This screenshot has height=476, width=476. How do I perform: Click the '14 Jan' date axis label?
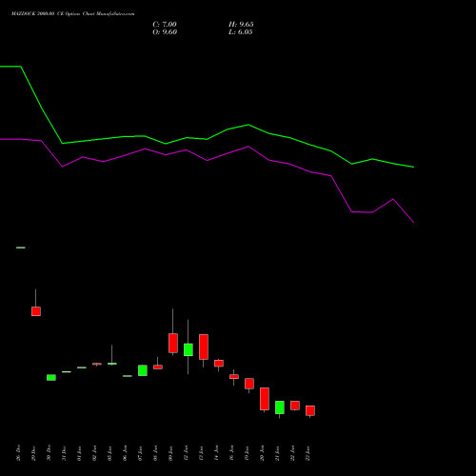(216, 453)
